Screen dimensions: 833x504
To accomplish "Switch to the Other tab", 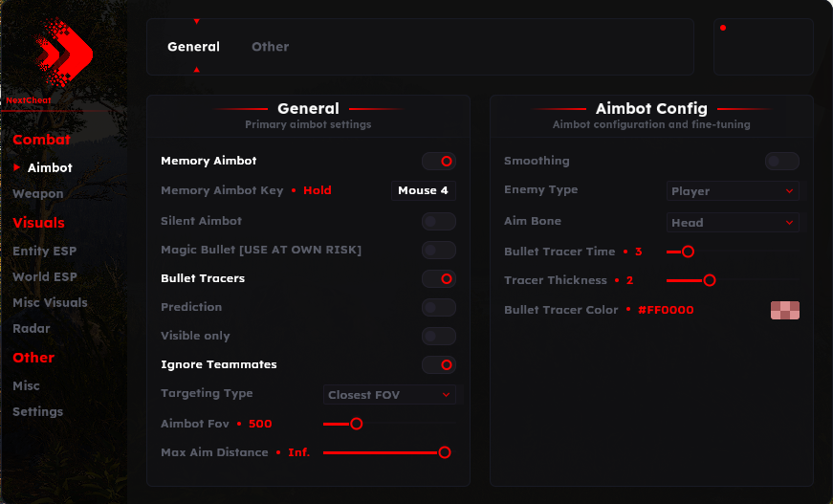I will (270, 47).
